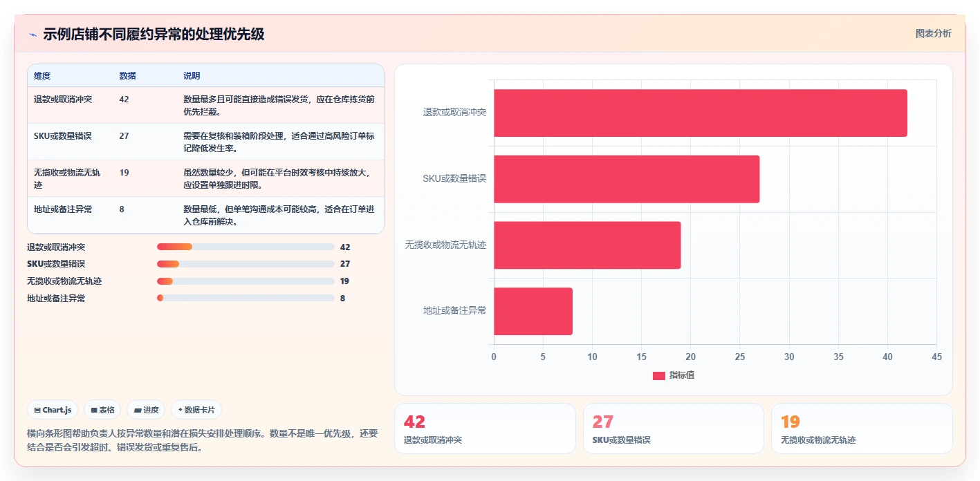Click the x-axis tick label 45
Image resolution: width=980 pixels, height=481 pixels.
point(937,357)
